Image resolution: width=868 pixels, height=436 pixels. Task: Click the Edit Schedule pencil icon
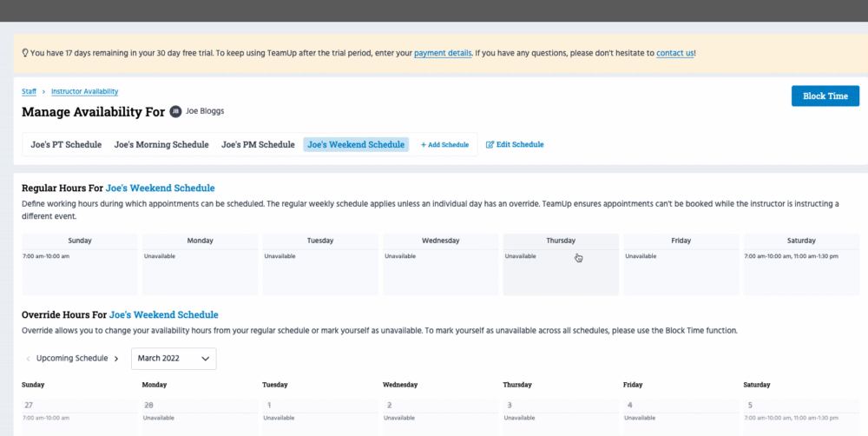(490, 145)
